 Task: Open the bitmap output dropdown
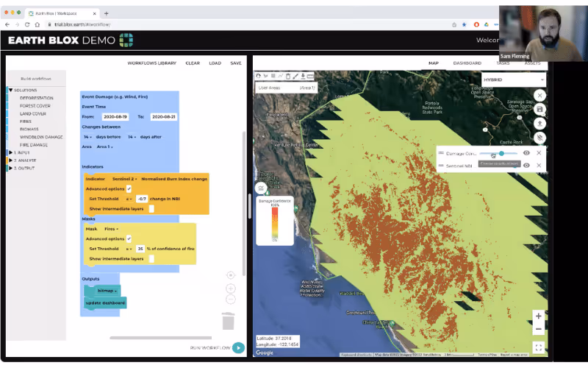click(x=107, y=291)
